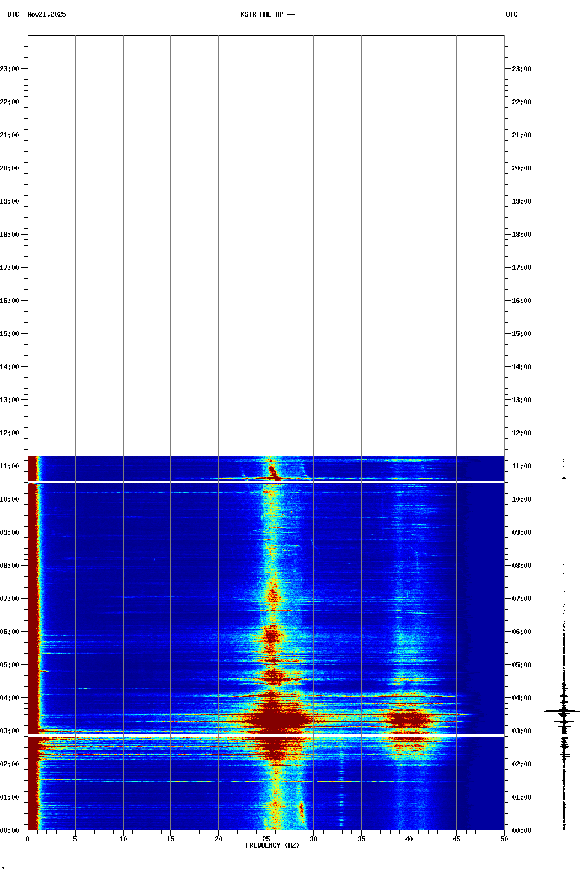Click the 25 tick on frequency axis

(266, 839)
